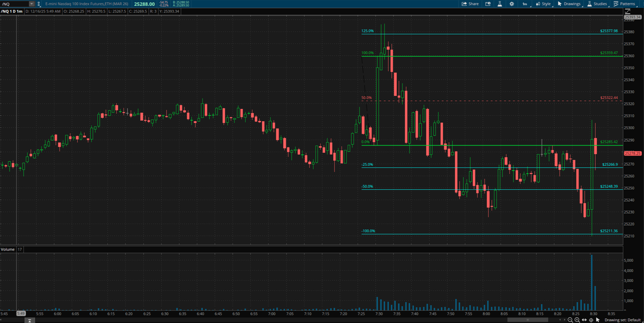Click the symbol link clipboard icon
Screen dimensions: 644x323
39,4
